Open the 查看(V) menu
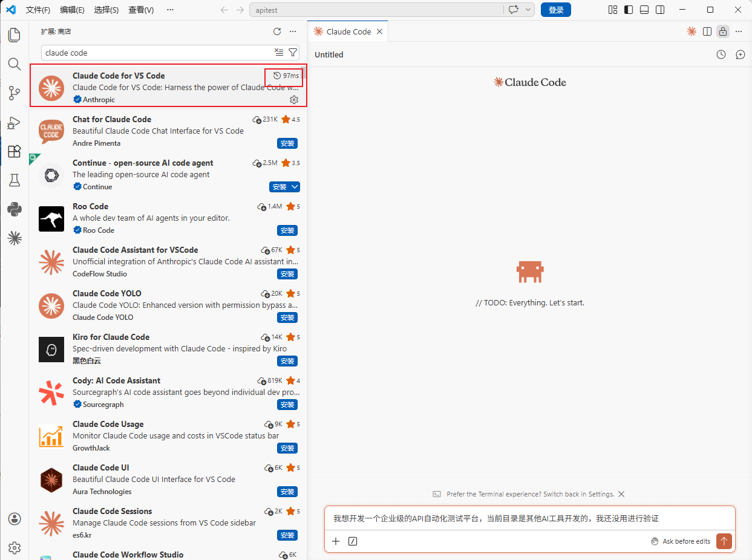 pos(141,10)
